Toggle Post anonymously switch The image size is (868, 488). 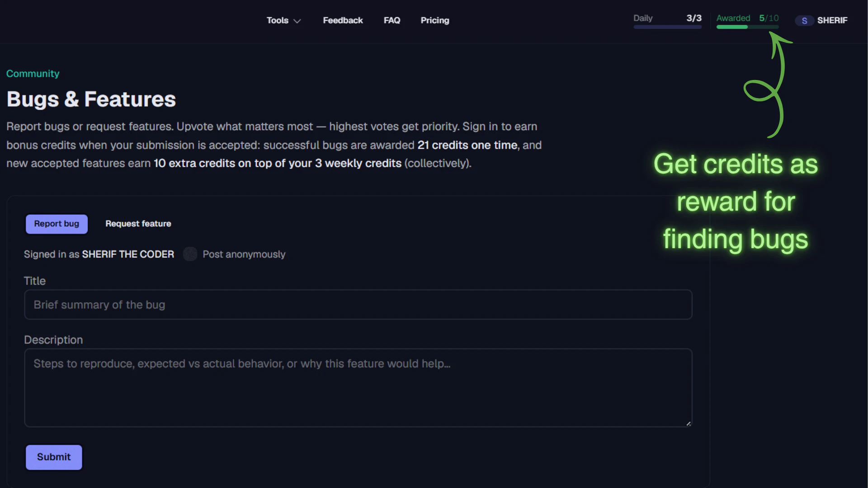[x=190, y=254]
